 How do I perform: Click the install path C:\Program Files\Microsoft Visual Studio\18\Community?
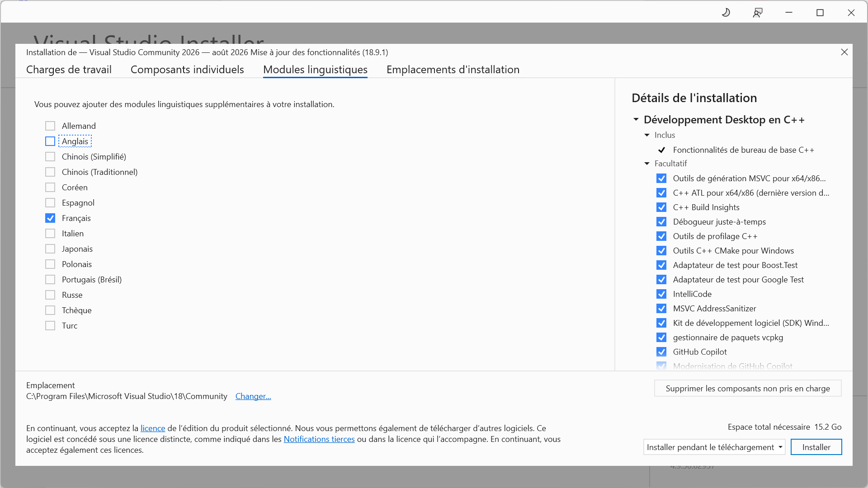point(127,396)
